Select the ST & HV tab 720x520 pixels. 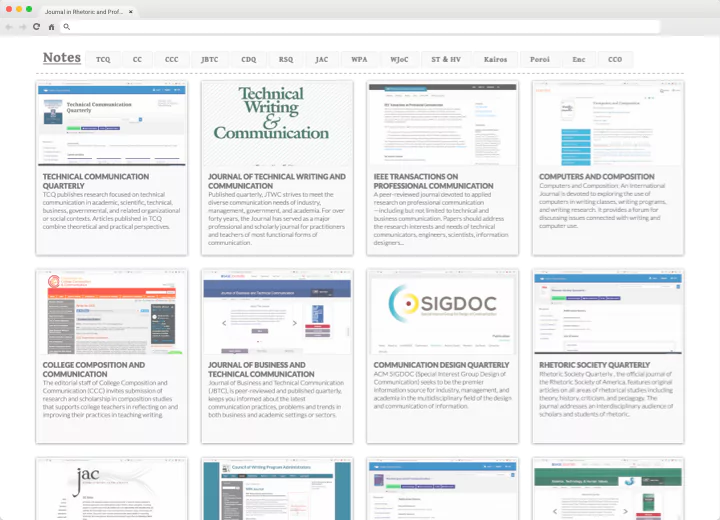[x=446, y=59]
